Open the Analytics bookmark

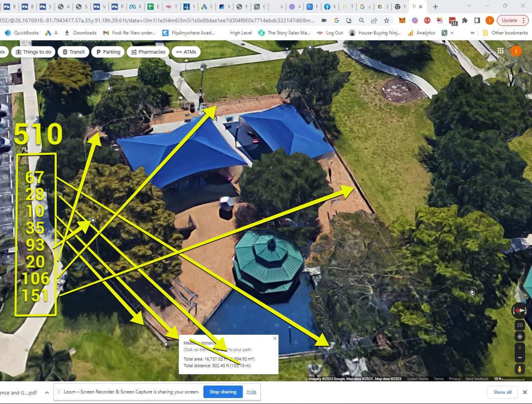tap(421, 33)
